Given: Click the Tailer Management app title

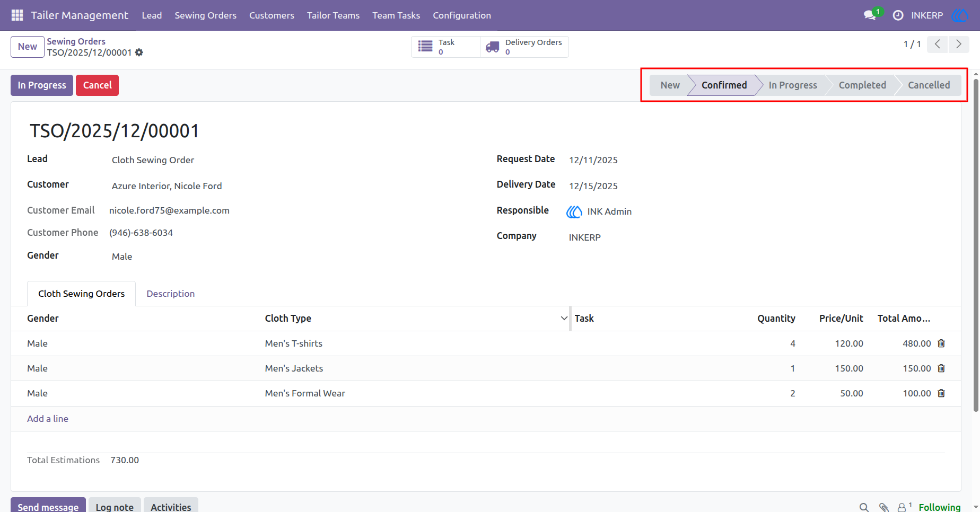Looking at the screenshot, I should 80,15.
